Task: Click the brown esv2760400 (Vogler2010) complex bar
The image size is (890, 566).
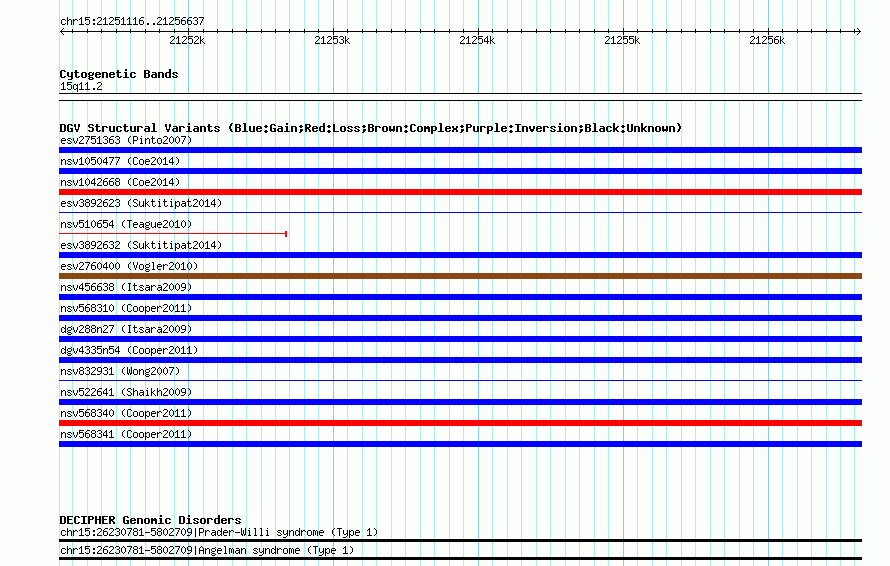Action: pyautogui.click(x=460, y=276)
